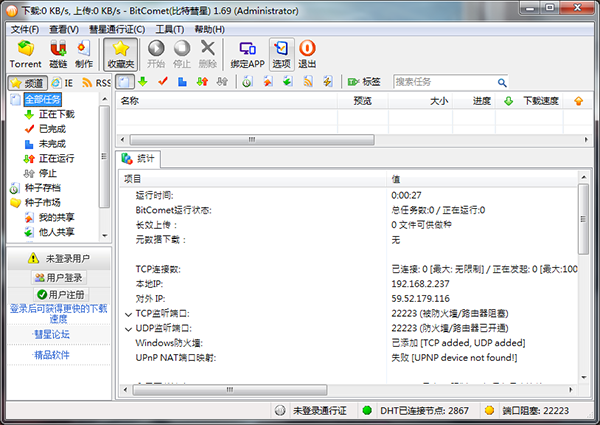The image size is (600, 425).
Task: Click the red 退出 exit icon
Action: pos(307,54)
